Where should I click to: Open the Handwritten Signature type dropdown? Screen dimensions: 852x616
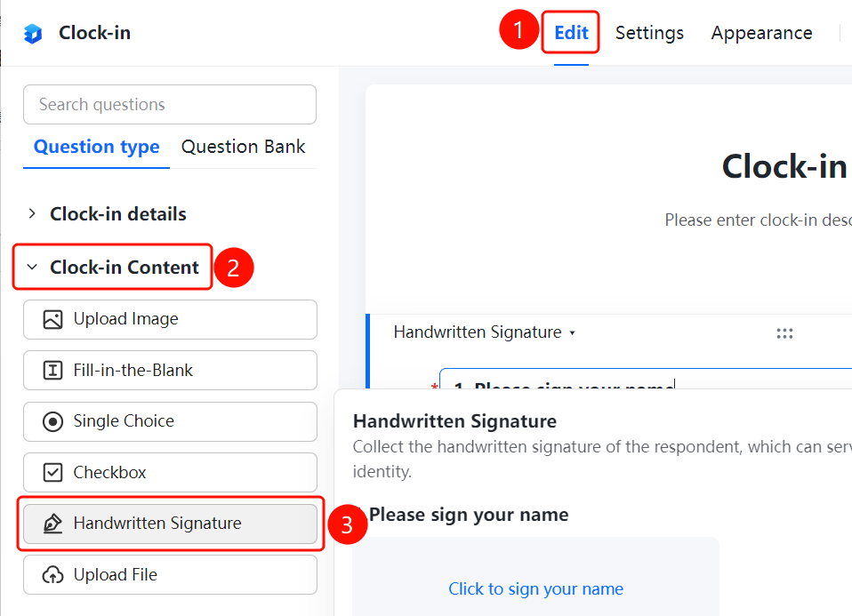[484, 332]
